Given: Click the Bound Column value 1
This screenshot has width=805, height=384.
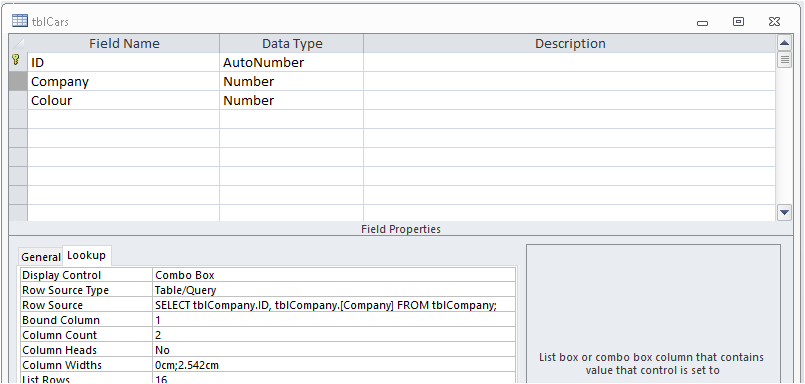Looking at the screenshot, I should point(334,320).
